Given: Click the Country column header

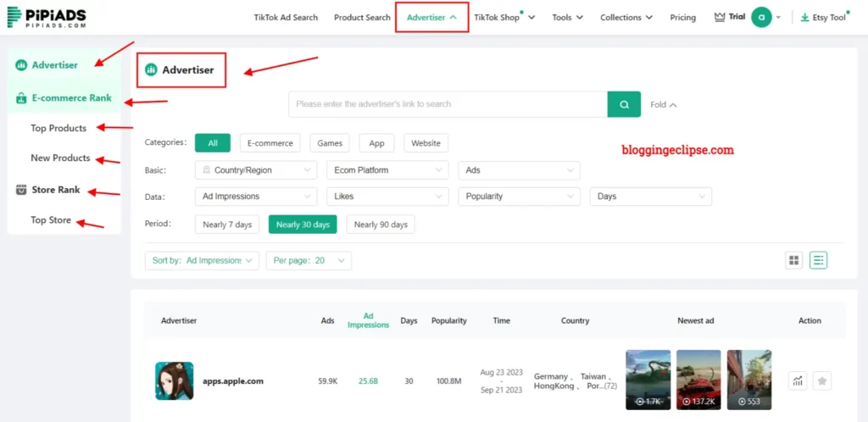Looking at the screenshot, I should 576,321.
